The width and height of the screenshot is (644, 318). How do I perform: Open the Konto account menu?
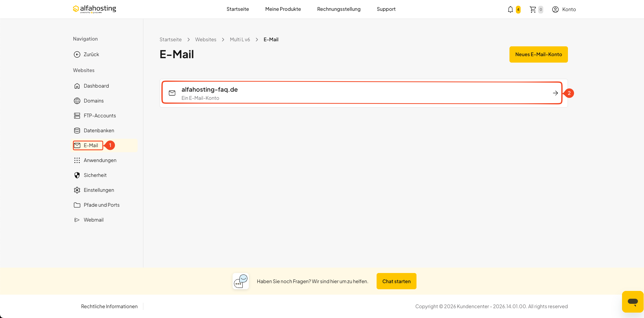564,9
